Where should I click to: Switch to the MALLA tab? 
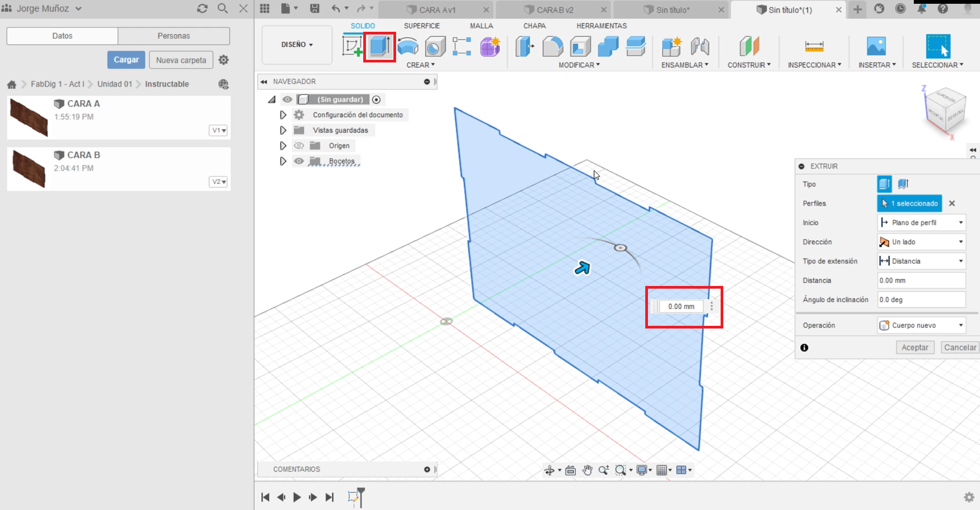481,26
